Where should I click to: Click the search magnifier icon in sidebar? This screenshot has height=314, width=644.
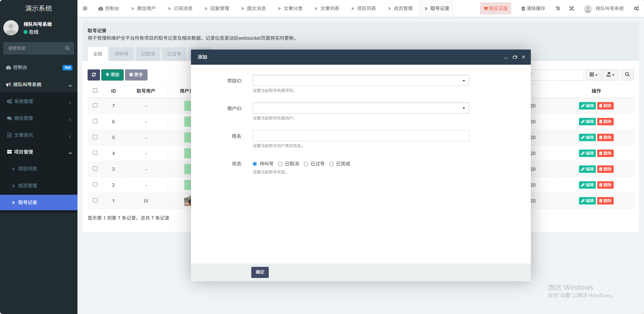tap(67, 48)
